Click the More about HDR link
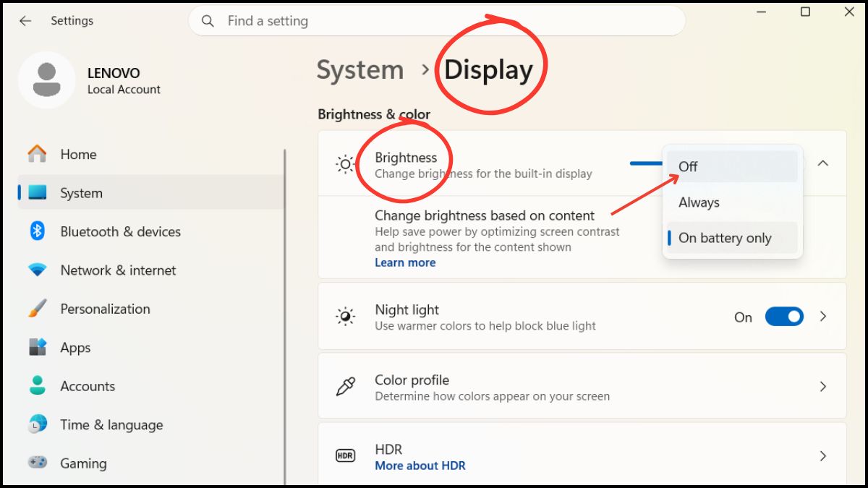The height and width of the screenshot is (488, 868). tap(420, 466)
